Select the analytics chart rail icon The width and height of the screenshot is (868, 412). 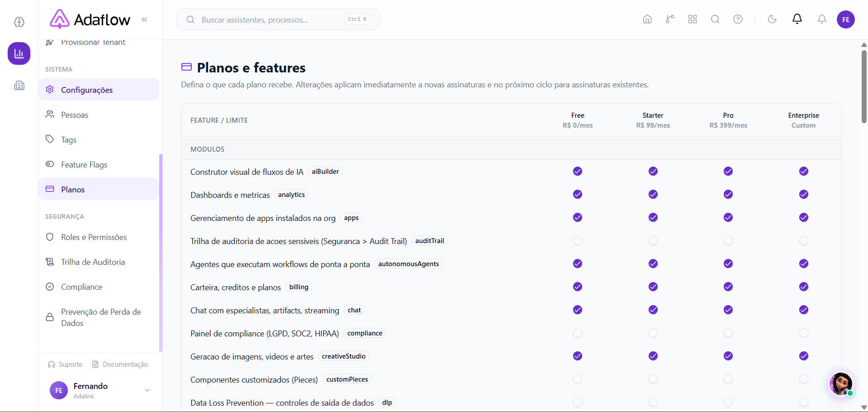point(19,53)
